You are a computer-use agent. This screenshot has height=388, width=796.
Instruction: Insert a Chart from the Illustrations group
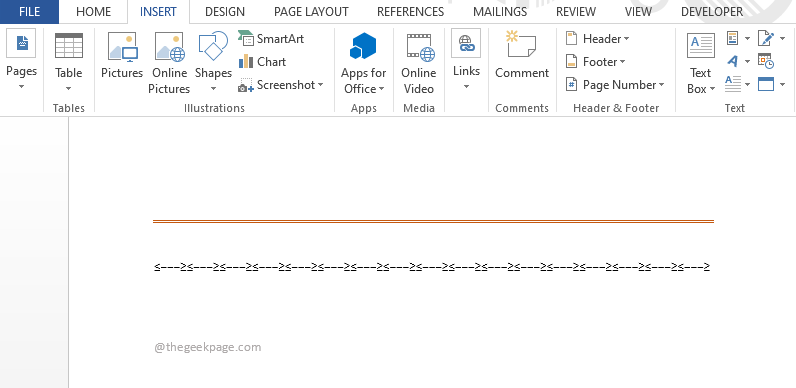click(262, 62)
